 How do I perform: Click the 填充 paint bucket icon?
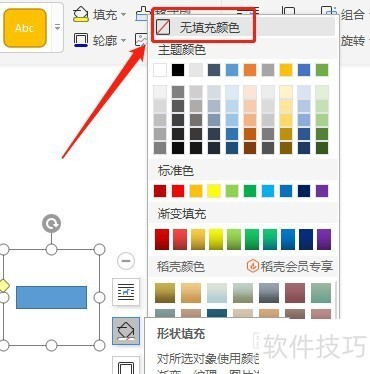pyautogui.click(x=81, y=14)
